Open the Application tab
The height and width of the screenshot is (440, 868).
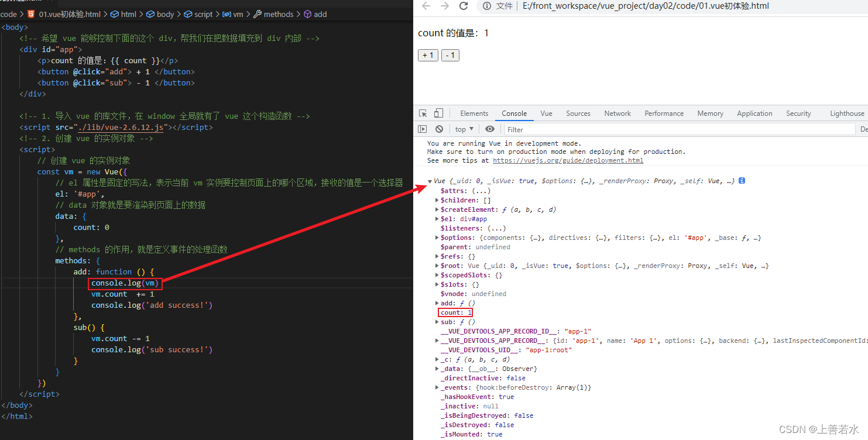pos(754,114)
